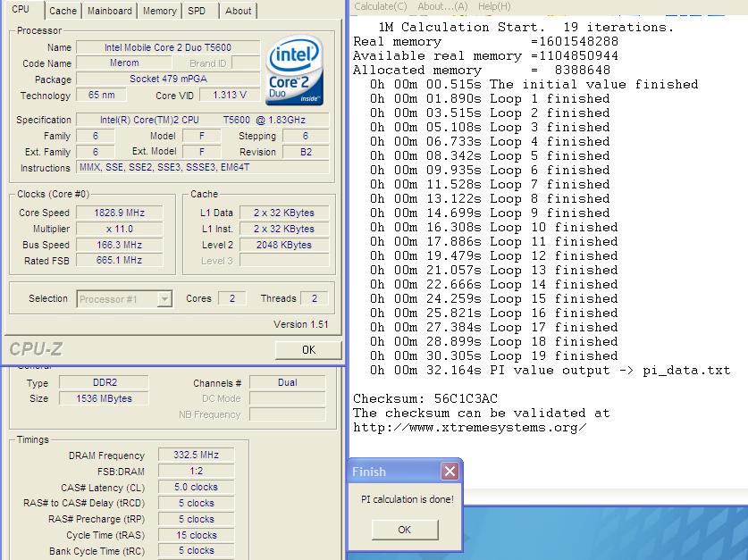Click the 'Real memory =1601548288' line
Screen dimensions: 748x560
point(485,41)
